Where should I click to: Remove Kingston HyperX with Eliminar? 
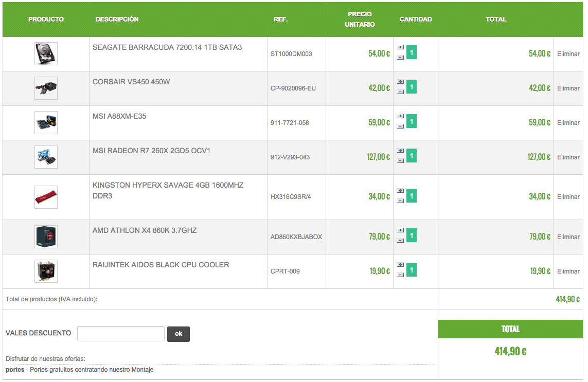tap(568, 197)
